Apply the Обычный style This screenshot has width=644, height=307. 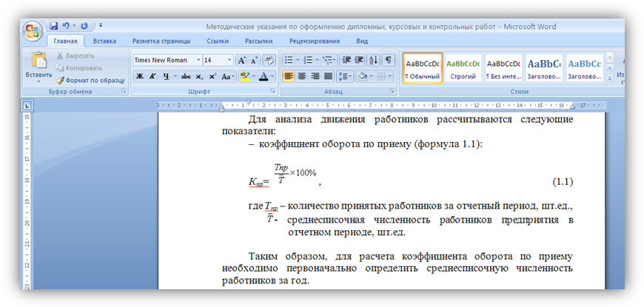point(423,68)
